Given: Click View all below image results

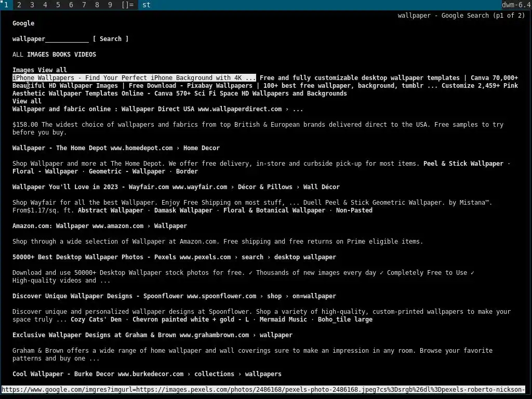Looking at the screenshot, I should [x=27, y=101].
